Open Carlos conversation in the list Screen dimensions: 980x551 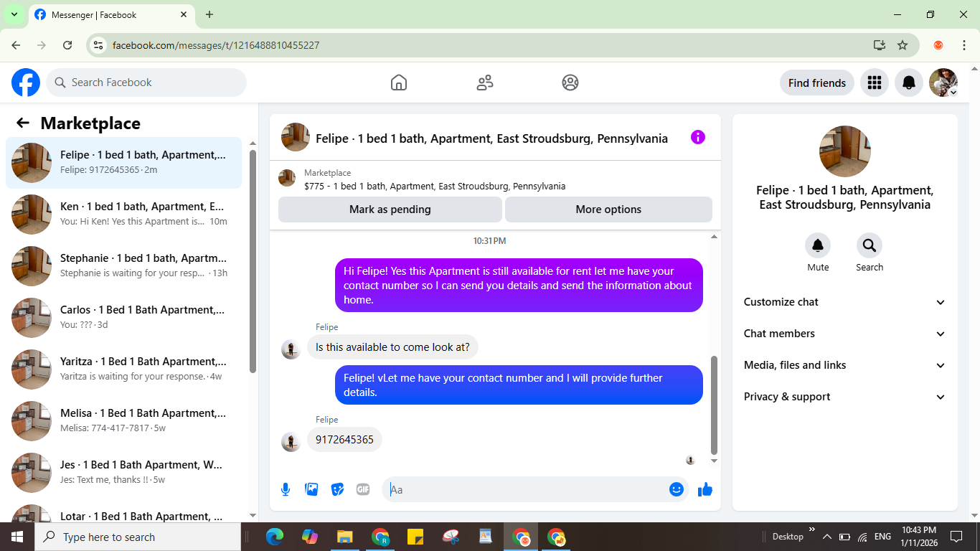(x=123, y=318)
